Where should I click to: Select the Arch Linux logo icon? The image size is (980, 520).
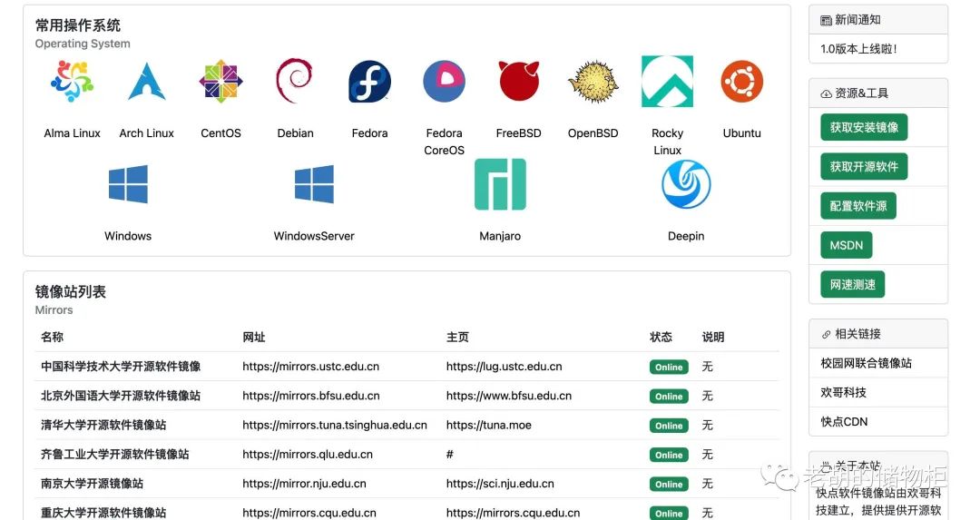point(146,82)
